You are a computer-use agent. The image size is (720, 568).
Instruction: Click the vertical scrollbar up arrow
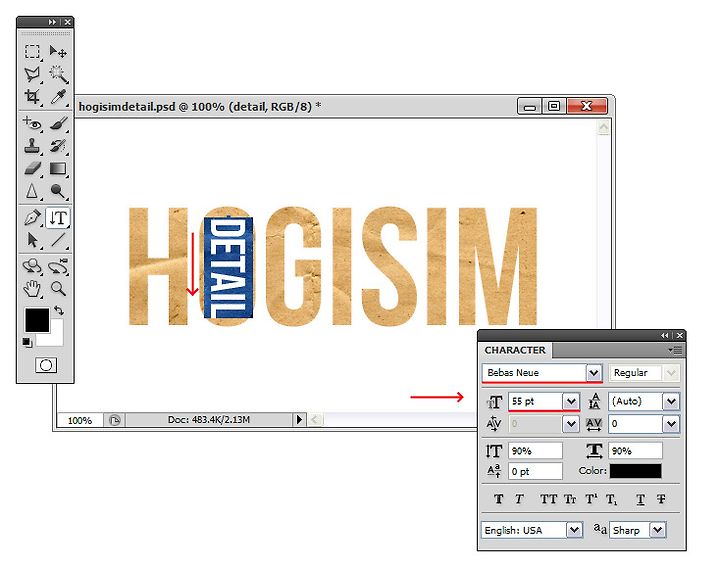(603, 127)
